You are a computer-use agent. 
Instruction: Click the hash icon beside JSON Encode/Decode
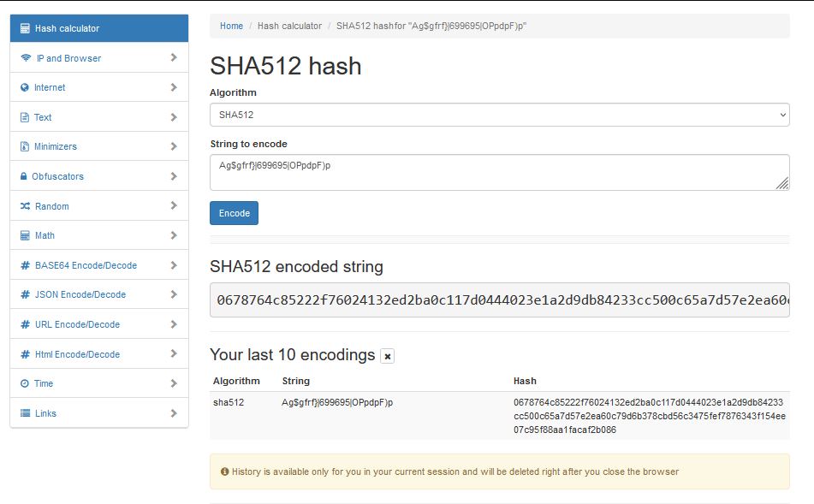(25, 295)
